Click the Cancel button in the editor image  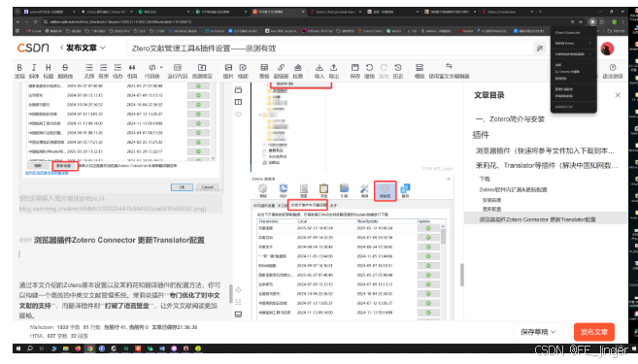tap(208, 187)
